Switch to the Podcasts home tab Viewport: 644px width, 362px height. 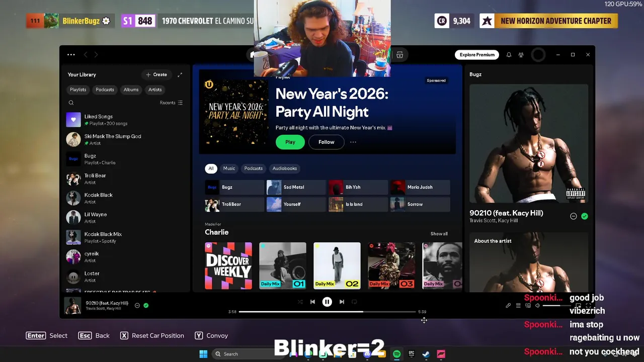pyautogui.click(x=253, y=168)
